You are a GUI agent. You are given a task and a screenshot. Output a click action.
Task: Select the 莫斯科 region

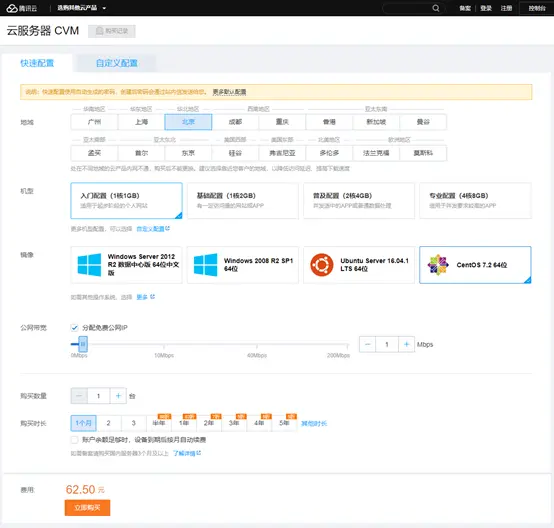423,153
